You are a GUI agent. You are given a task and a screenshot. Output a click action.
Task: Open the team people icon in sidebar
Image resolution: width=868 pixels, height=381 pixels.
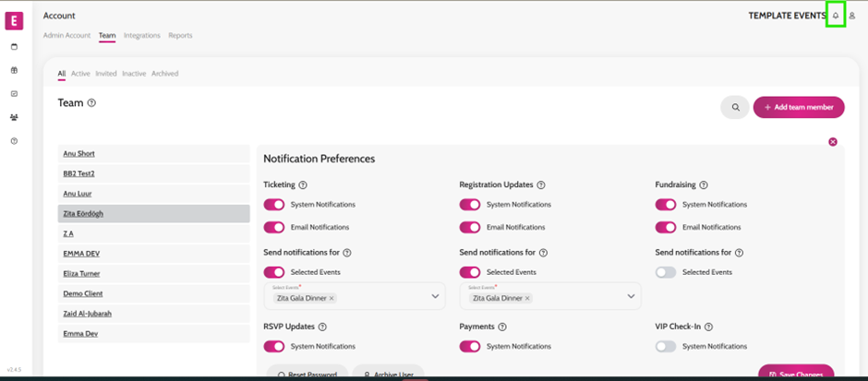[15, 117]
